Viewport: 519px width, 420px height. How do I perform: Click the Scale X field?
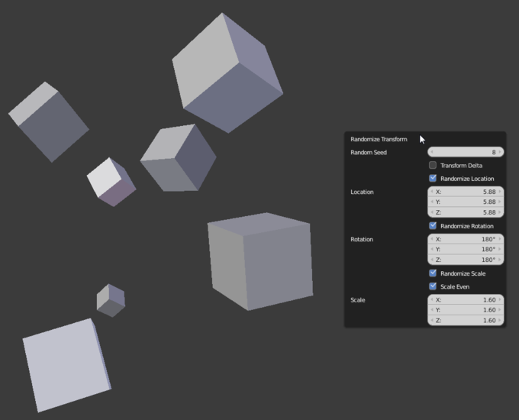tap(466, 299)
